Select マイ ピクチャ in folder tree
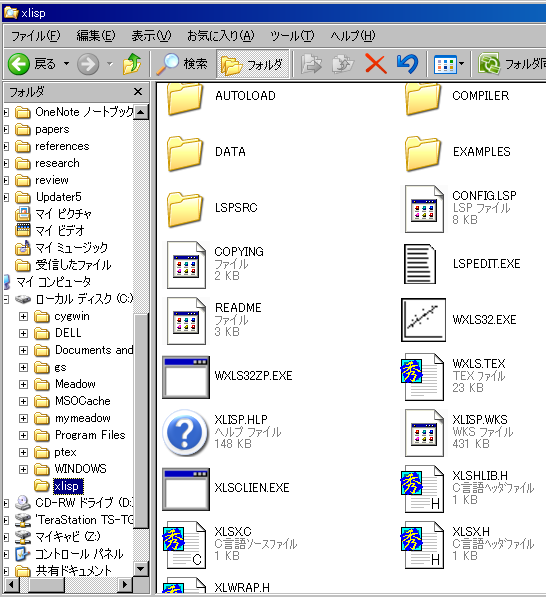 point(63,214)
